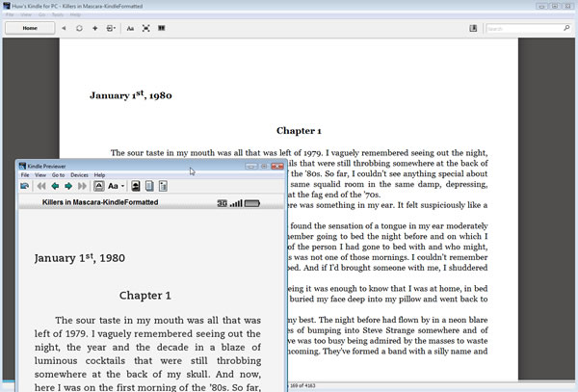
Task: Open the Tools menu in Kindle for PC
Action: (58, 14)
